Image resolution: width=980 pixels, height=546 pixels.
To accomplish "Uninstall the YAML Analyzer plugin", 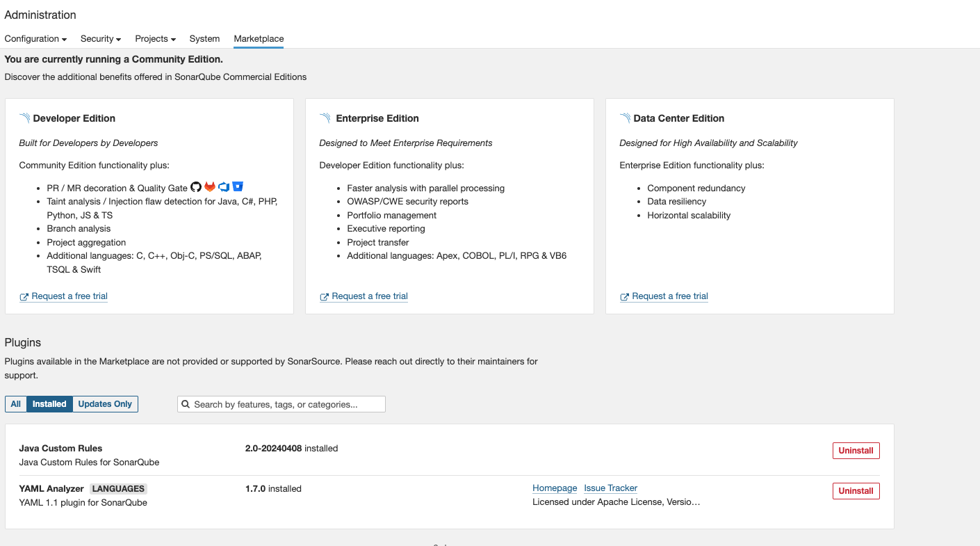I will [856, 491].
